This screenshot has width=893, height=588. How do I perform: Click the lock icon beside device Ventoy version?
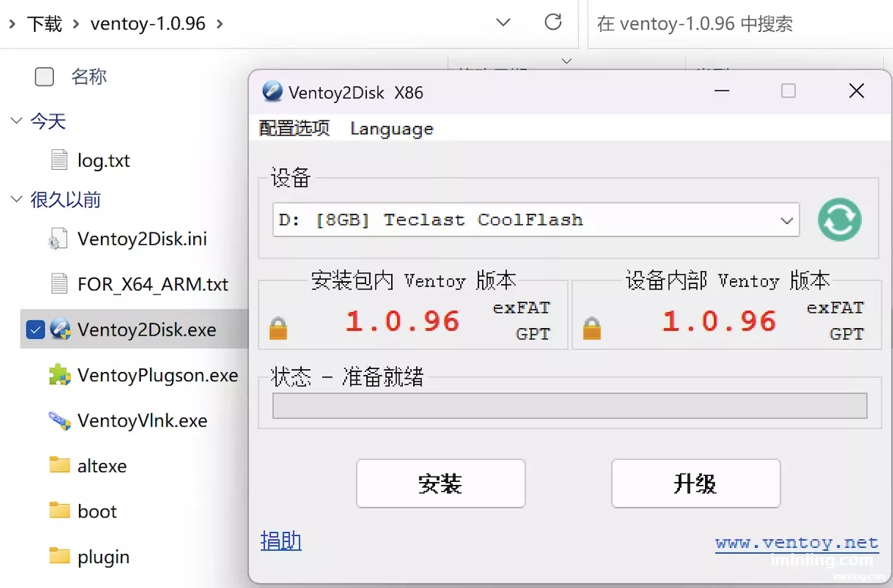(592, 328)
